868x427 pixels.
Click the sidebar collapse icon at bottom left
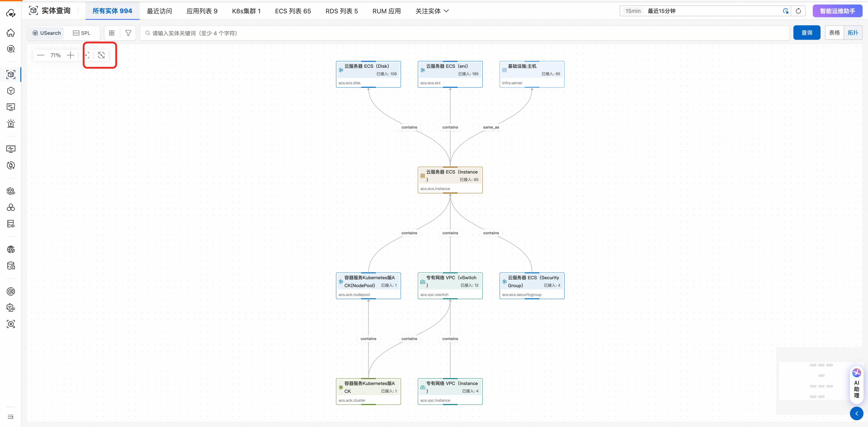coord(11,417)
